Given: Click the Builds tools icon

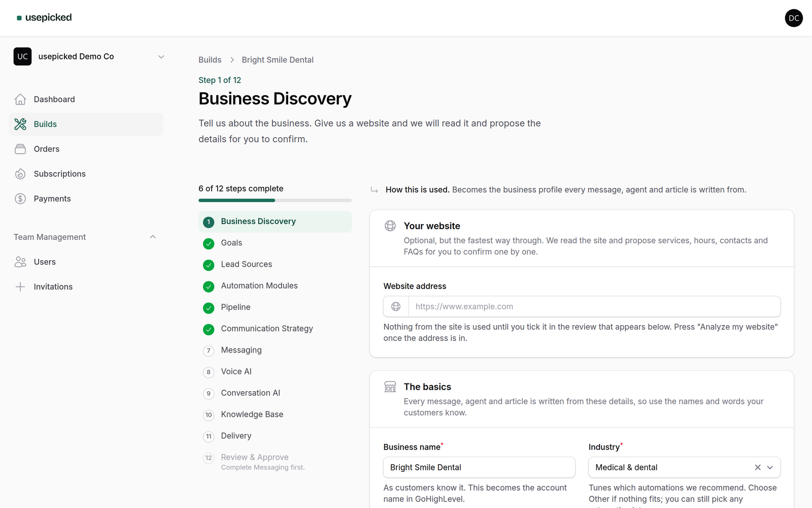Looking at the screenshot, I should tap(20, 124).
